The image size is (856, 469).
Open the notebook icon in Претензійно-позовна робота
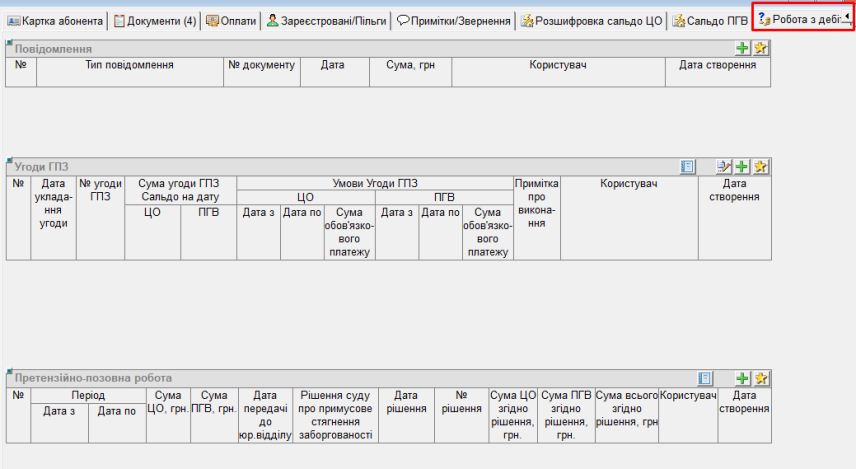click(705, 378)
